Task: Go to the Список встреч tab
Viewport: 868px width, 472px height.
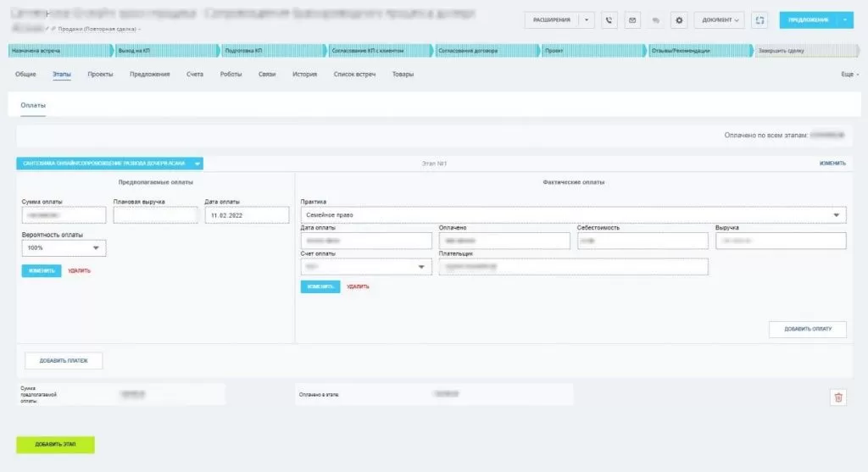Action: pos(354,75)
